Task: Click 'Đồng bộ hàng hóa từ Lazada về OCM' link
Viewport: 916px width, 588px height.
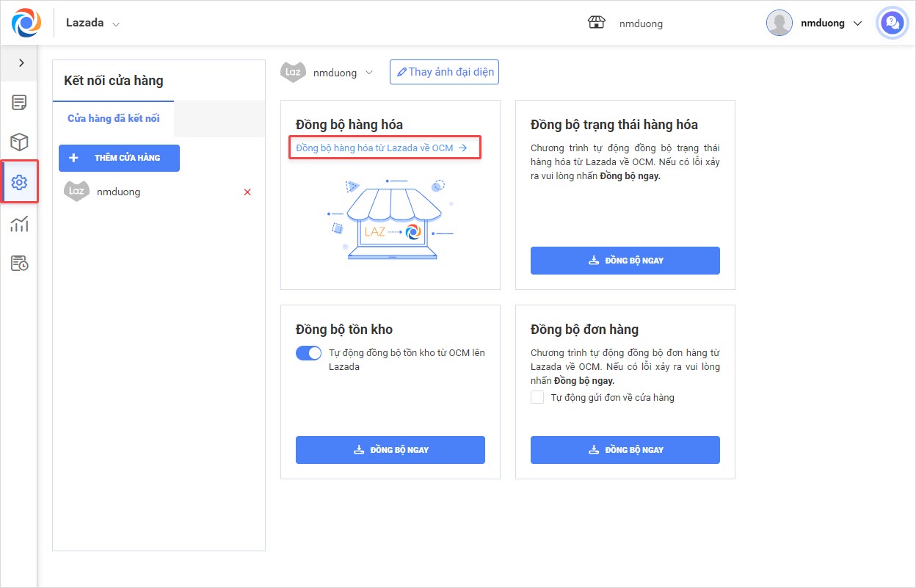Action: (x=382, y=148)
